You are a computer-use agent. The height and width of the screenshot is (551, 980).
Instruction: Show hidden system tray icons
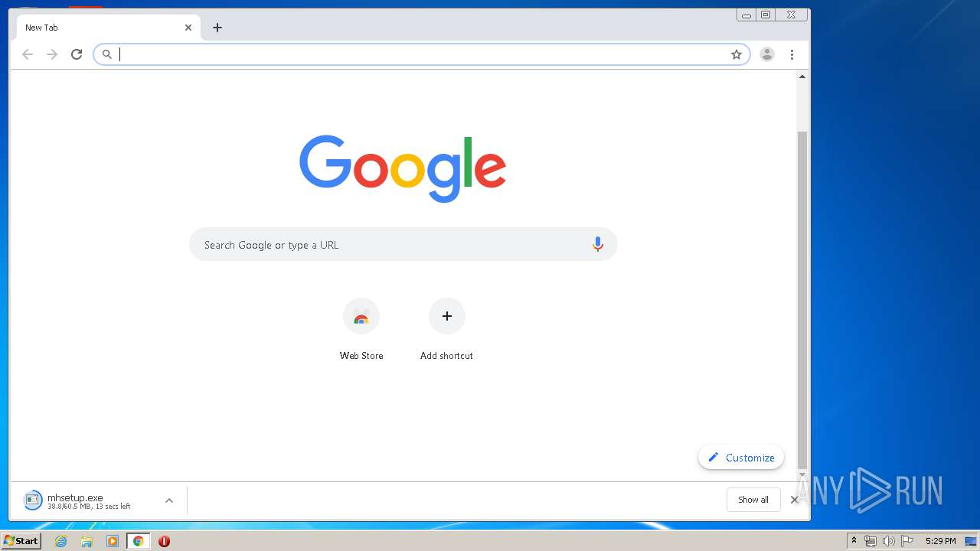coord(854,540)
